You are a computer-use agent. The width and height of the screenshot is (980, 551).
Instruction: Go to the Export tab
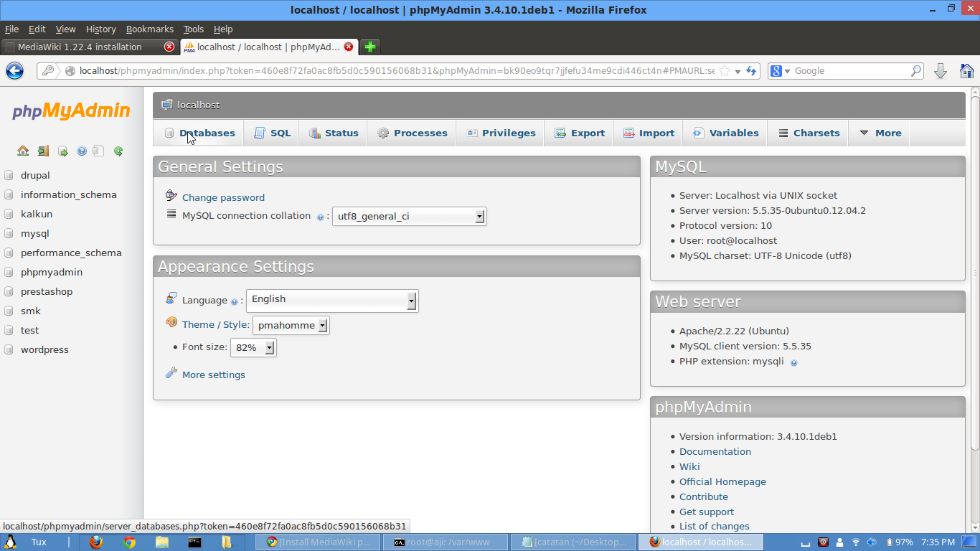(579, 133)
